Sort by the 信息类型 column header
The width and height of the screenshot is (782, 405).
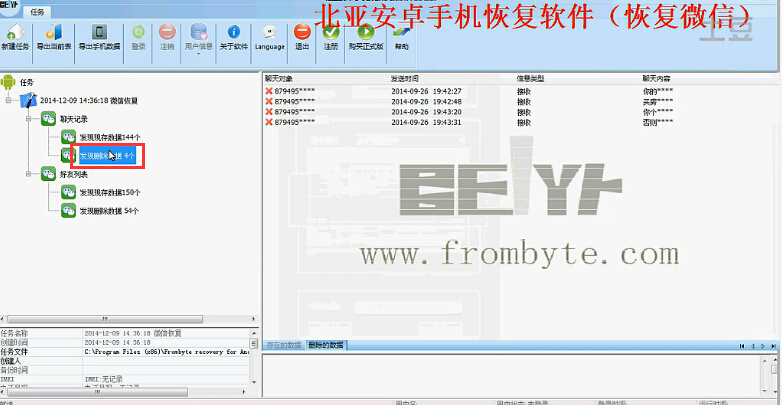pyautogui.click(x=530, y=79)
